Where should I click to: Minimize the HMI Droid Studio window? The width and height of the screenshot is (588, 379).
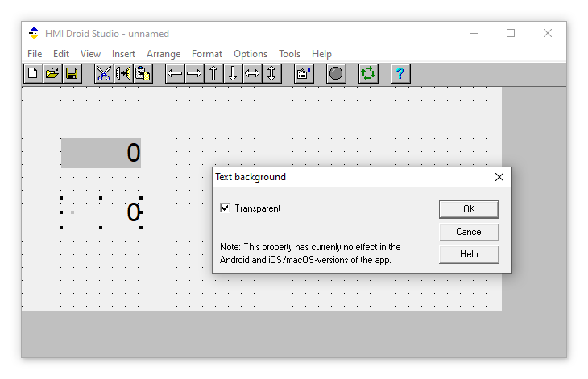[474, 33]
